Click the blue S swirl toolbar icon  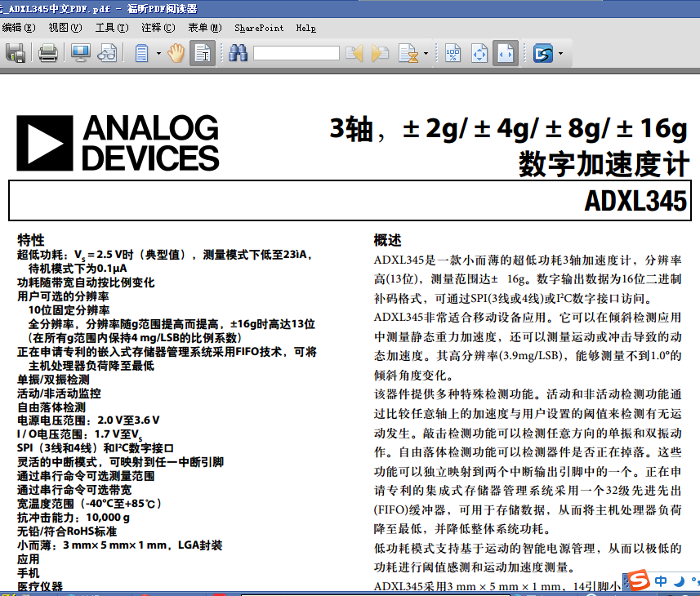tap(543, 54)
